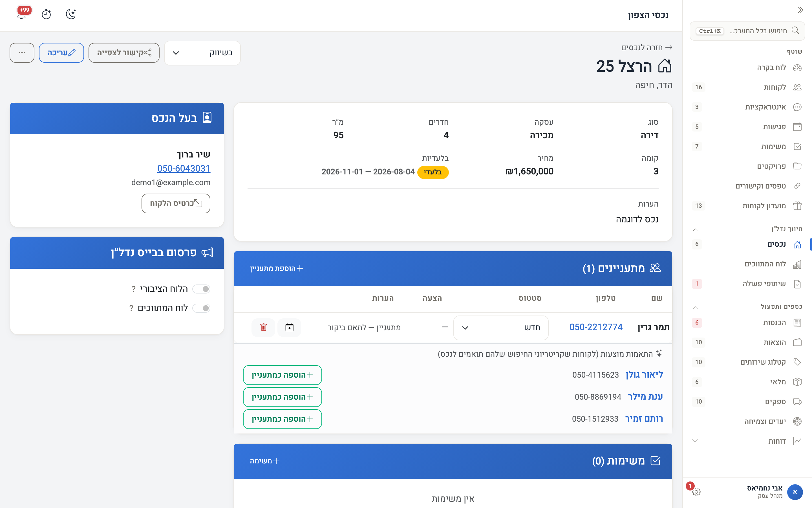Screen dimensions: 812x508
Task: Open more options three-dots button
Action: 22,53
